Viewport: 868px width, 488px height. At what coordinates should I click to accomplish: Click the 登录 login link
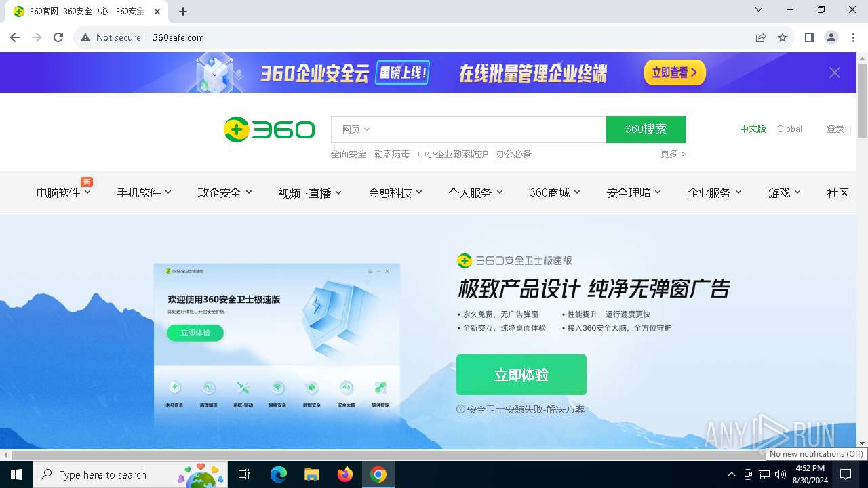pyautogui.click(x=835, y=129)
